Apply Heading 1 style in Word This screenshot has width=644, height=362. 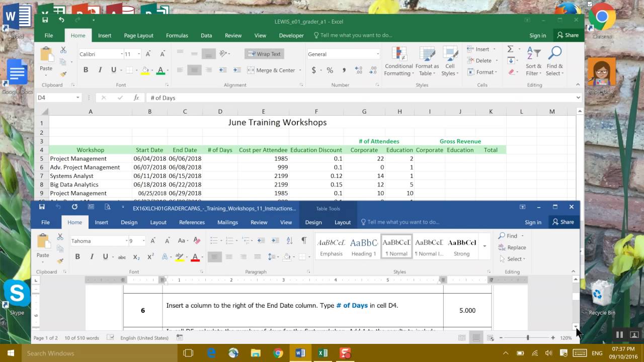pyautogui.click(x=363, y=247)
